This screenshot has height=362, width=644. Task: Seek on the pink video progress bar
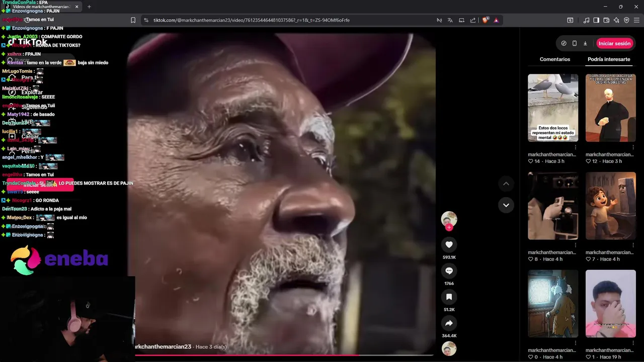[x=284, y=355]
